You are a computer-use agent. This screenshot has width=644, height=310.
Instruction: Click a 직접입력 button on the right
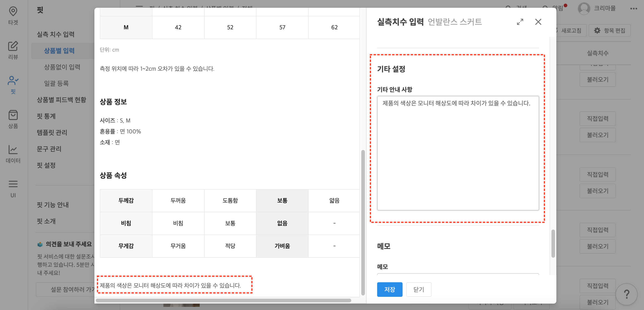tap(597, 118)
